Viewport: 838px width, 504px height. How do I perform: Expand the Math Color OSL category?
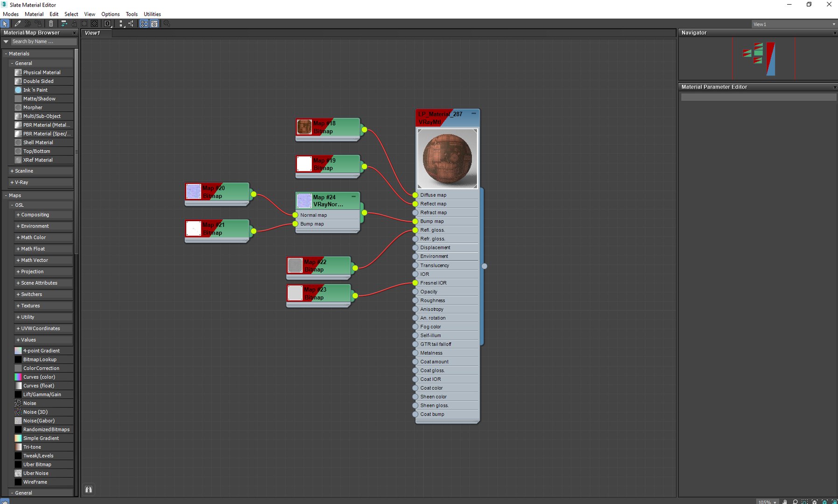pos(18,238)
